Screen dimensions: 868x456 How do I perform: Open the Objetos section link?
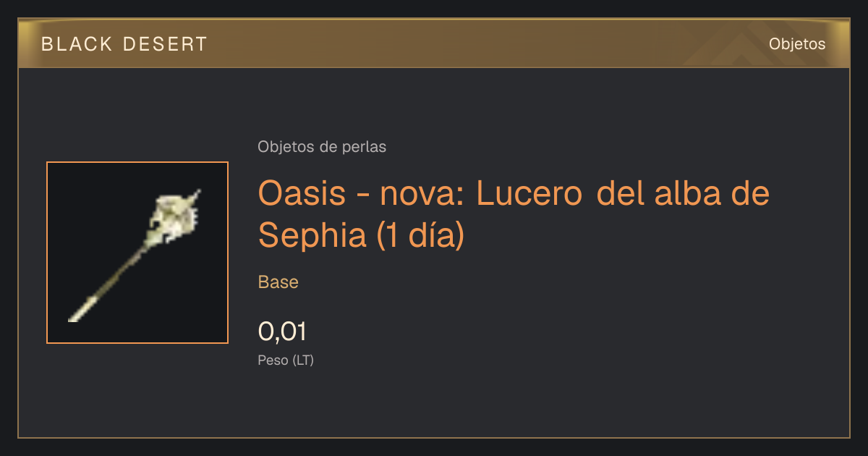(x=797, y=43)
